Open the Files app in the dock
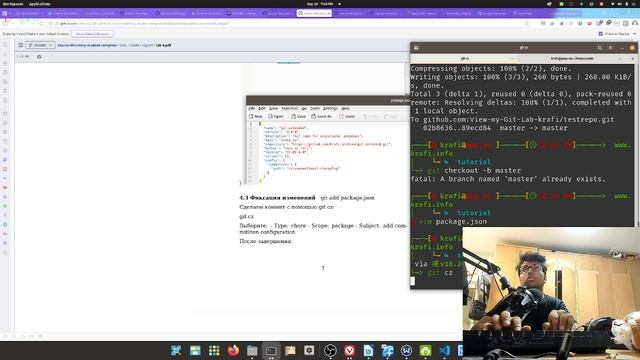This screenshot has height=360, width=640. coord(252,351)
